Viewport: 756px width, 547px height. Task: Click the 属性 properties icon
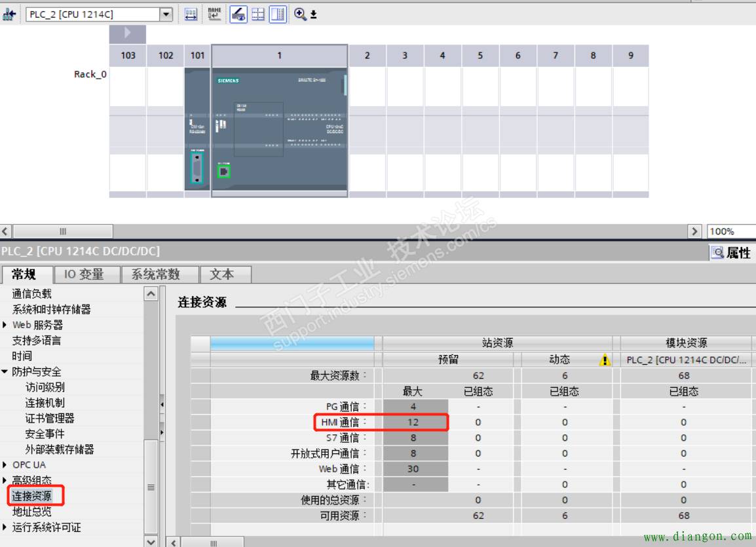click(x=718, y=252)
